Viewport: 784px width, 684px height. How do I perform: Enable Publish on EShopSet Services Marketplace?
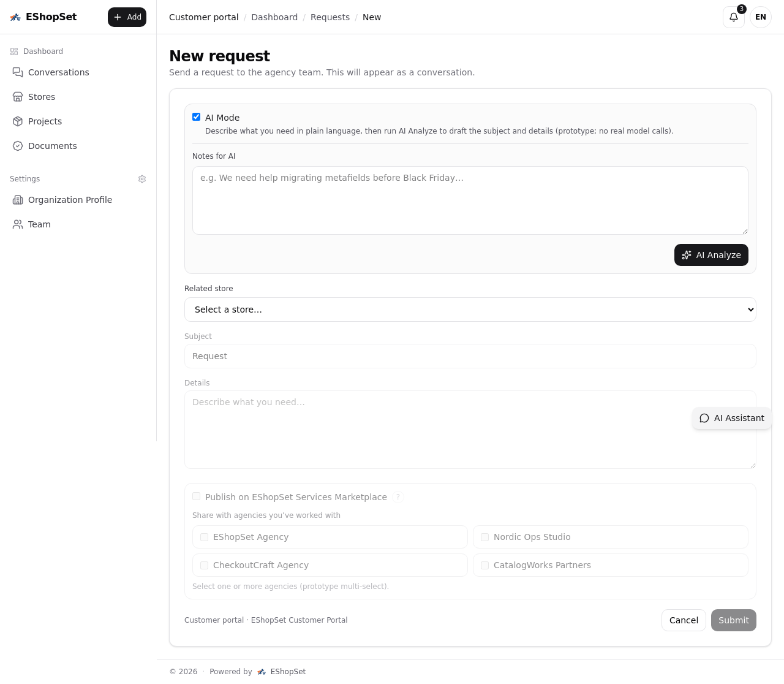196,496
